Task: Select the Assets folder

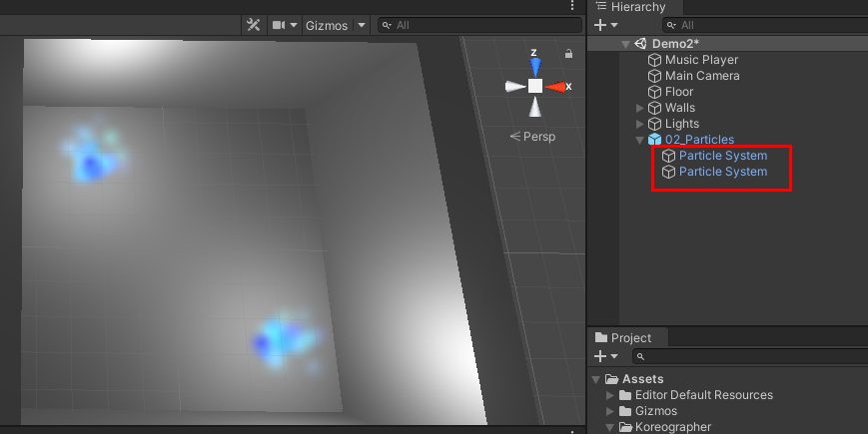Action: [x=642, y=379]
